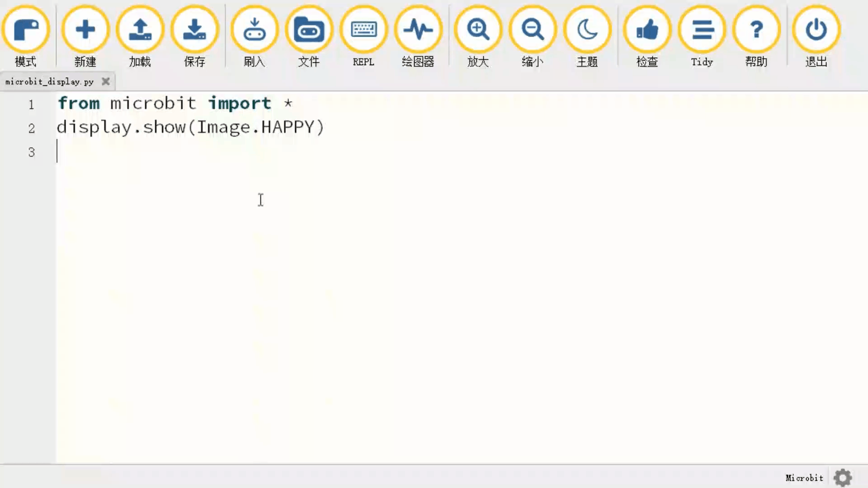This screenshot has height=488, width=868.
Task: Place cursor on line 1 import statement
Action: (x=175, y=103)
